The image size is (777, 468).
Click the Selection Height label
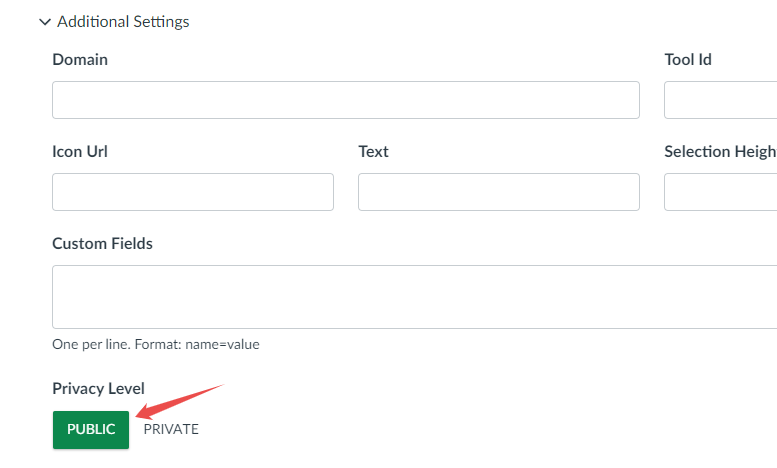pos(720,151)
